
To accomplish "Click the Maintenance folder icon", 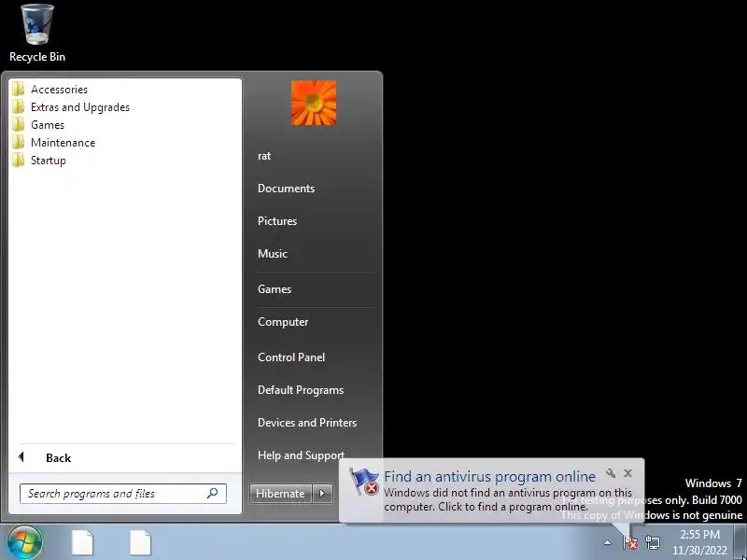I will point(18,143).
